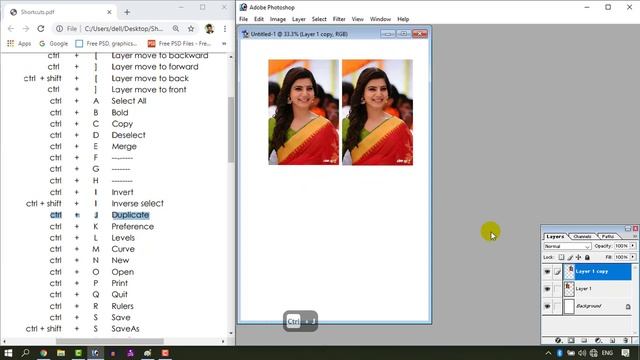Viewport: 640px width, 360px height.
Task: Open Photoshop Window menu
Action: pos(380,19)
